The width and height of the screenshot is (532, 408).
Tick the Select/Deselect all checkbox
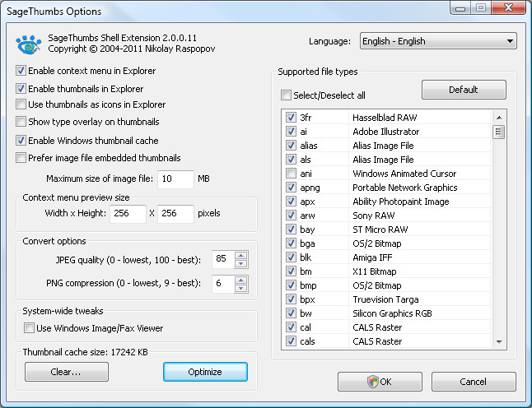[286, 95]
